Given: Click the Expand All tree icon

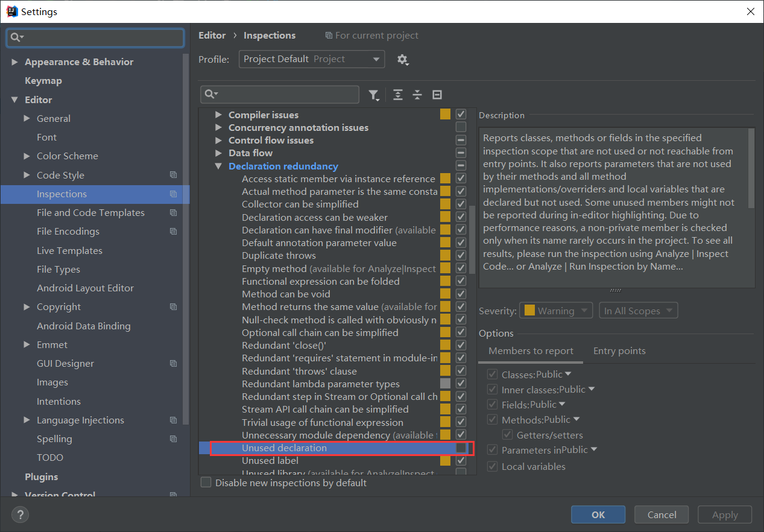Looking at the screenshot, I should tap(397, 95).
